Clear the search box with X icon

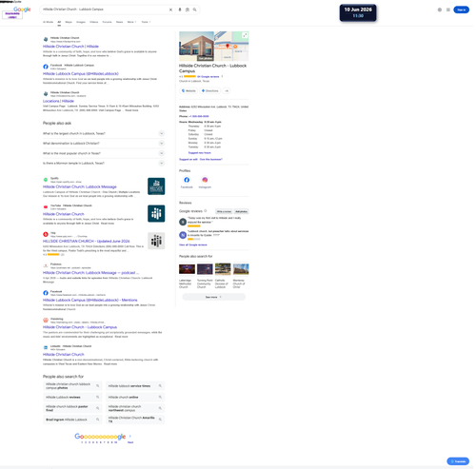[x=170, y=10]
